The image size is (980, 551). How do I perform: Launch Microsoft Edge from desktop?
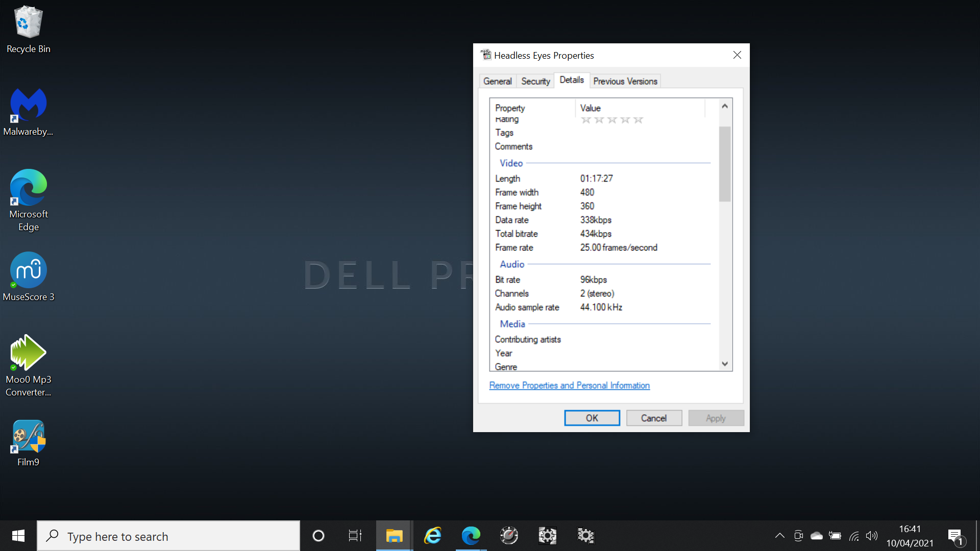(28, 200)
